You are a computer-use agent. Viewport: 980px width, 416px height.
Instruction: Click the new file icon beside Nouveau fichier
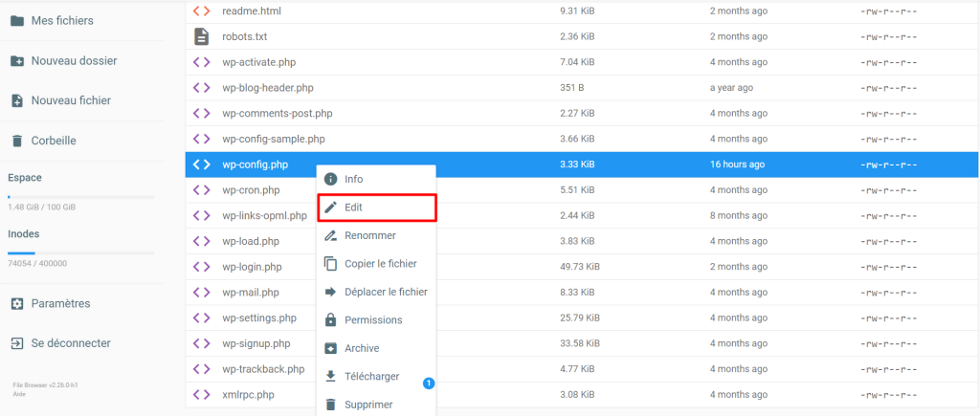point(17,100)
